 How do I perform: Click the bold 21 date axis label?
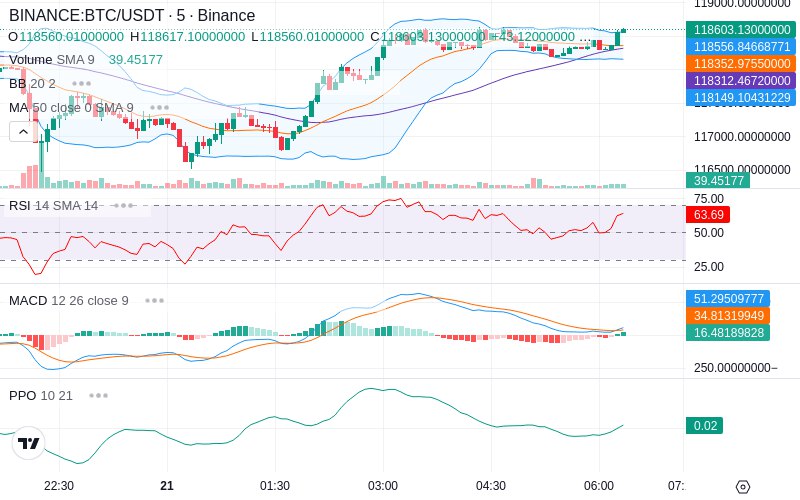(167, 486)
